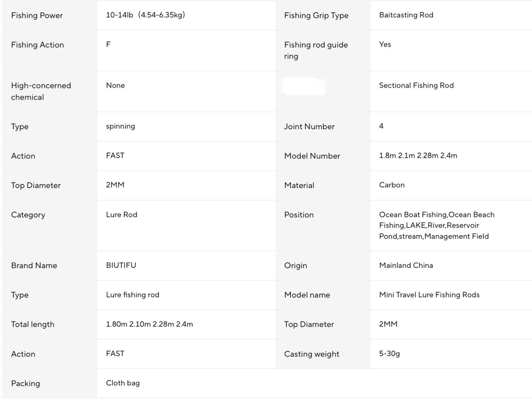Click the Fishing Grip Type label
This screenshot has width=532, height=400.
click(316, 15)
